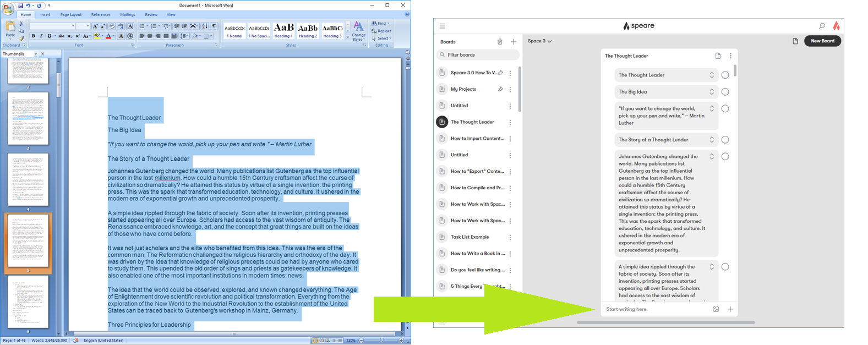Open the Select dropdown in Editing group
The width and height of the screenshot is (868, 345).
(381, 39)
